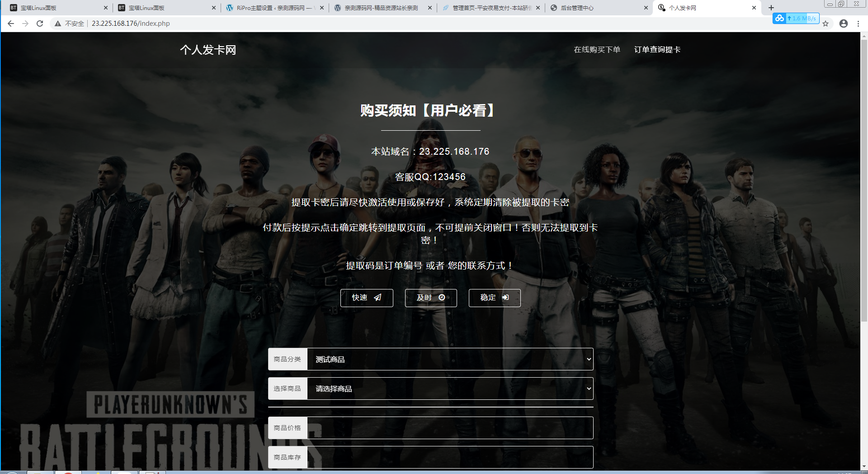Close the second 宝塔Linux面板 tab
868x474 pixels.
214,8
